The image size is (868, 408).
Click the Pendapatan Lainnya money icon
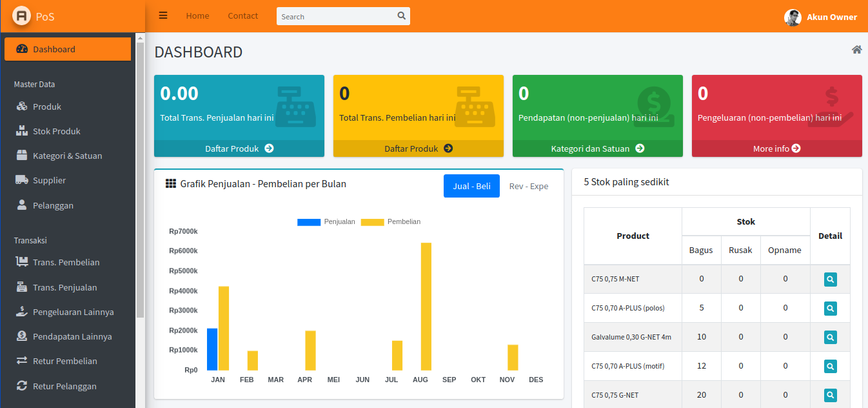[22, 336]
